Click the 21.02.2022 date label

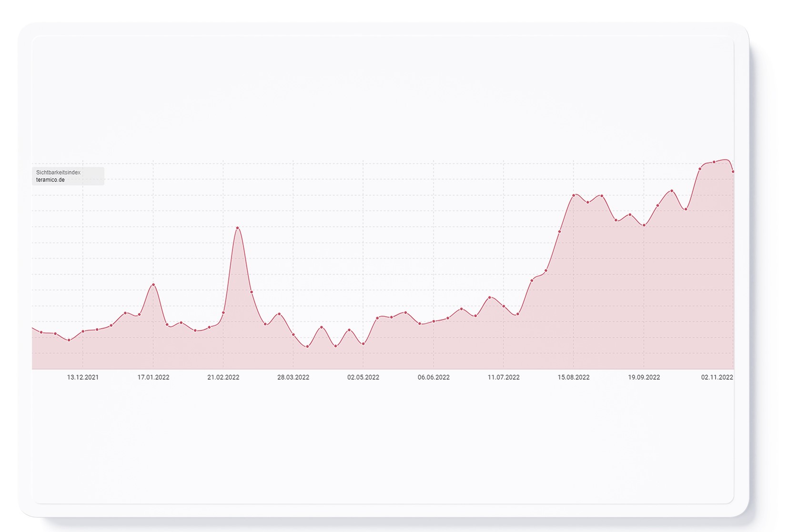[223, 377]
